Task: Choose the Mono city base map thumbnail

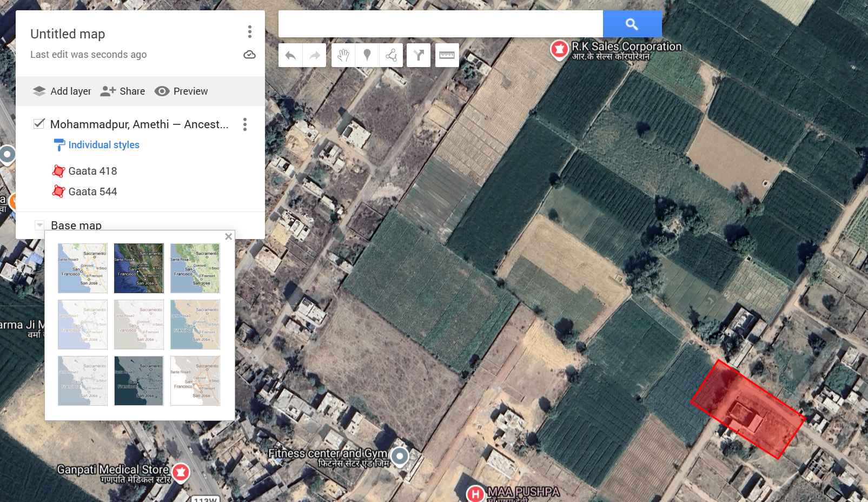Action: [x=139, y=325]
